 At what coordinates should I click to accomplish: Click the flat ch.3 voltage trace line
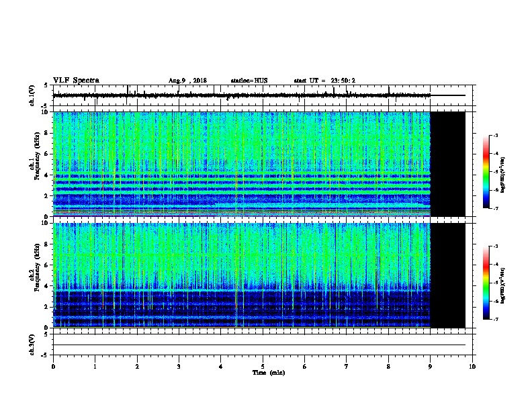tap(259, 345)
